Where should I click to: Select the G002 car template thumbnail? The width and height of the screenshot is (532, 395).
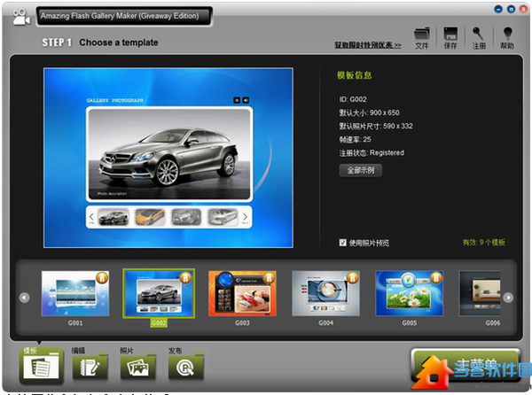(159, 293)
